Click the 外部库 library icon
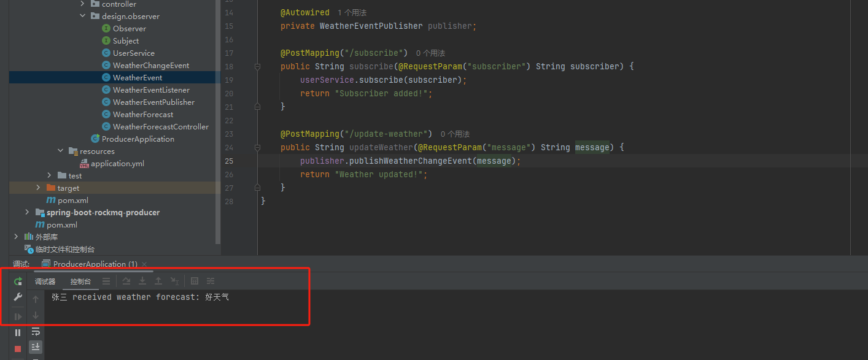This screenshot has width=868, height=360. point(28,237)
